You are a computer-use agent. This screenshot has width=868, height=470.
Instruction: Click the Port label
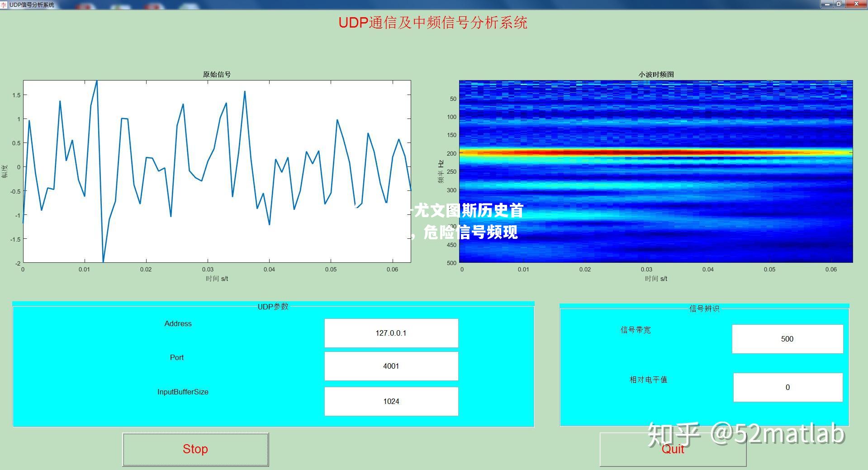coord(177,357)
